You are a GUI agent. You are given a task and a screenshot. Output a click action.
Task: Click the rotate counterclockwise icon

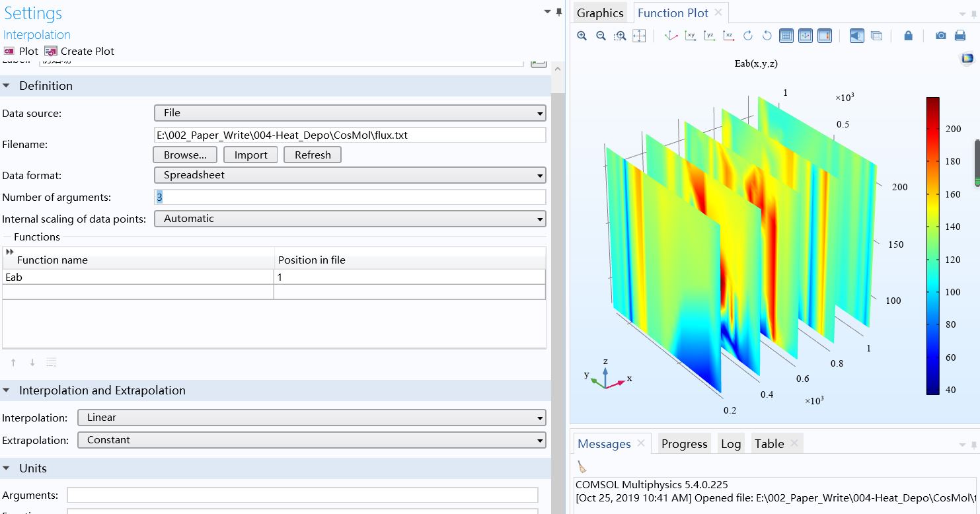coord(767,36)
